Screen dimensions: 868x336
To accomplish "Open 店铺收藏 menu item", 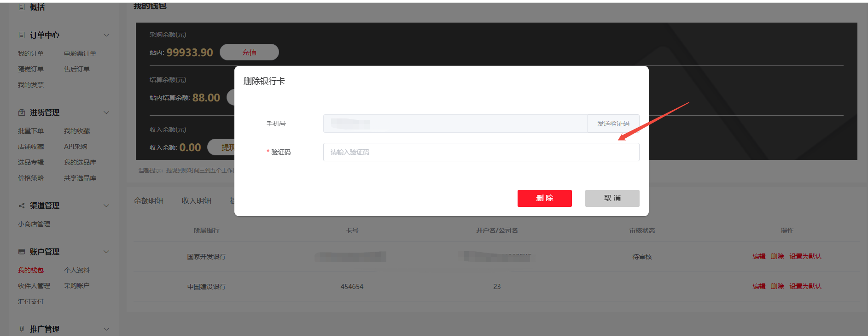I will [x=31, y=147].
